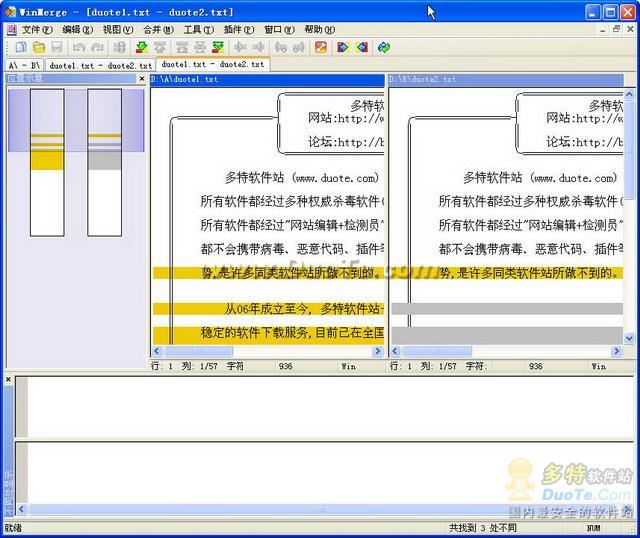
Task: Open the 窗口(W) menu
Action: coord(280,29)
